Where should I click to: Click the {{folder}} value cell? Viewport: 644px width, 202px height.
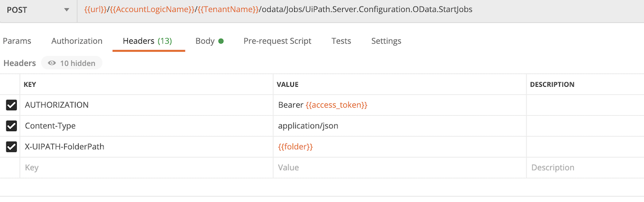400,147
